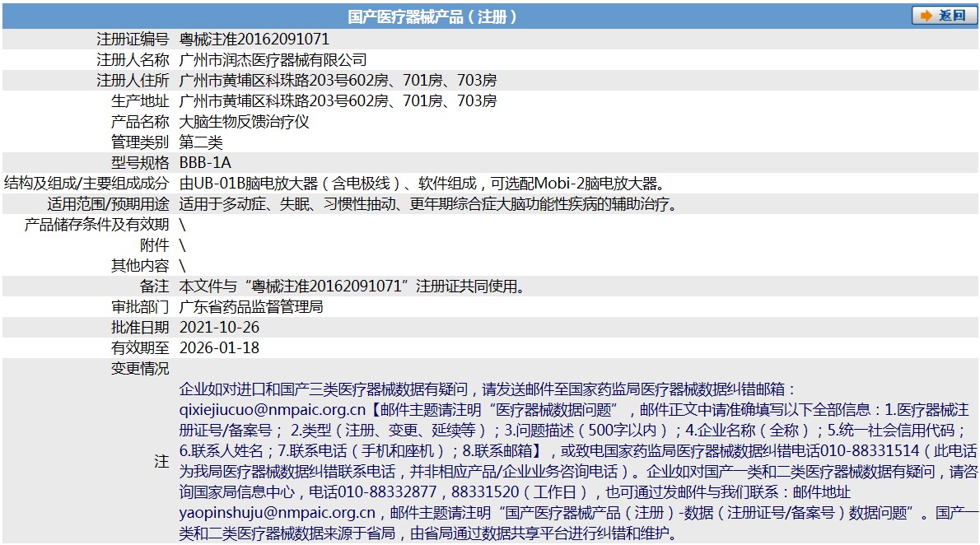The height and width of the screenshot is (545, 980).
Task: Click the 批准日期 label
Action: pyautogui.click(x=140, y=328)
